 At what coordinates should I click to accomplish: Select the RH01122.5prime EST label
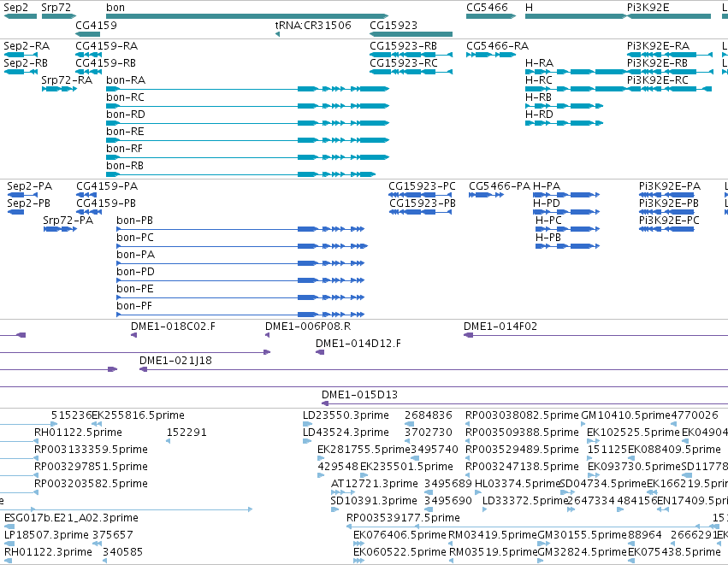pos(78,433)
